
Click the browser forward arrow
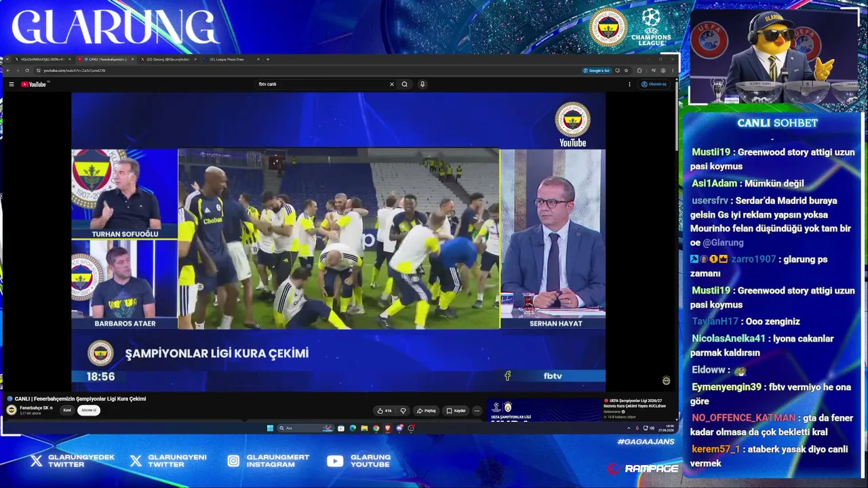click(18, 70)
